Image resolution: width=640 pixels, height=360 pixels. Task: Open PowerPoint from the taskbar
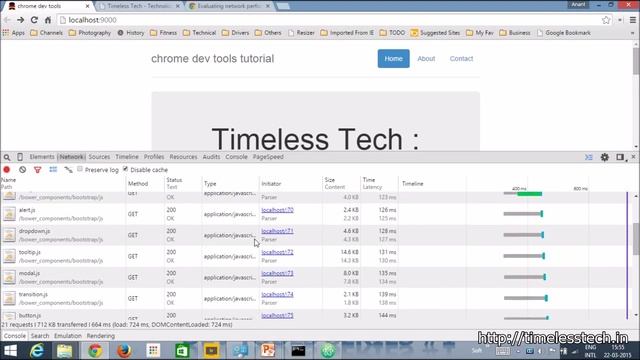click(268, 351)
